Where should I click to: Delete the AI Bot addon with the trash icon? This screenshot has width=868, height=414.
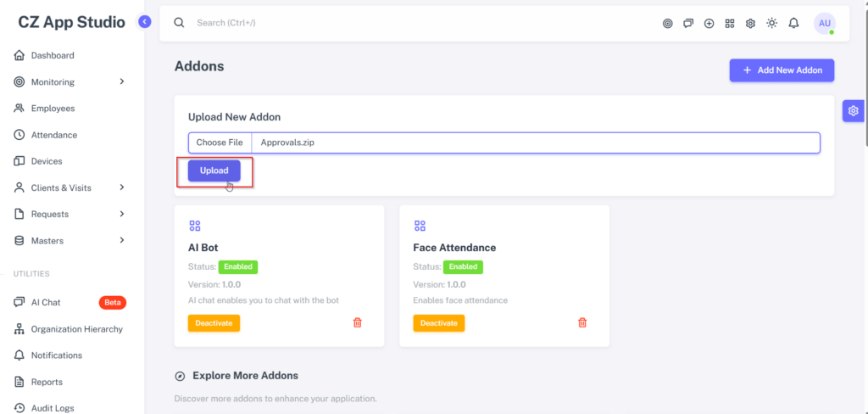point(358,322)
